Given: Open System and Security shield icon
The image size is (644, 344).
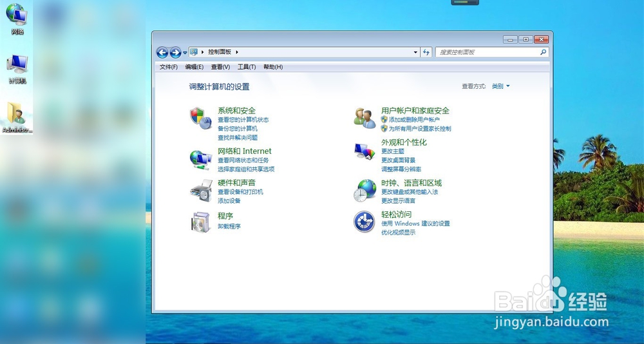Looking at the screenshot, I should 200,119.
